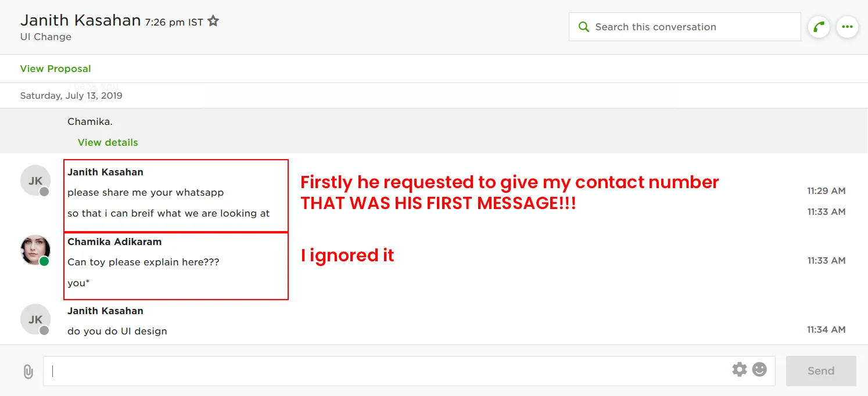Open the View Proposal link
This screenshot has height=396, width=868.
(56, 69)
